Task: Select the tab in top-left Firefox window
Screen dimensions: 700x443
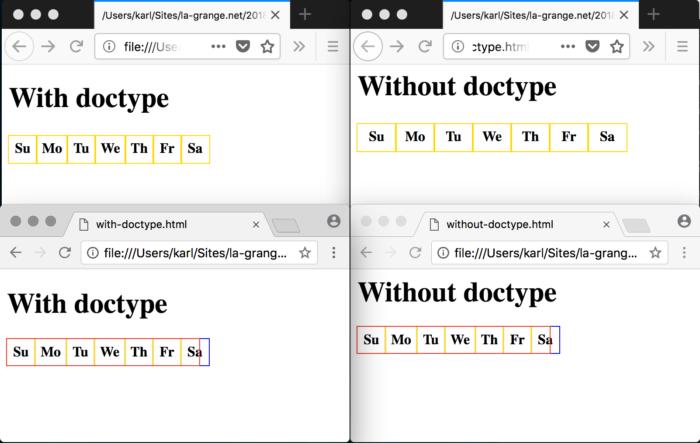Action: [x=192, y=15]
